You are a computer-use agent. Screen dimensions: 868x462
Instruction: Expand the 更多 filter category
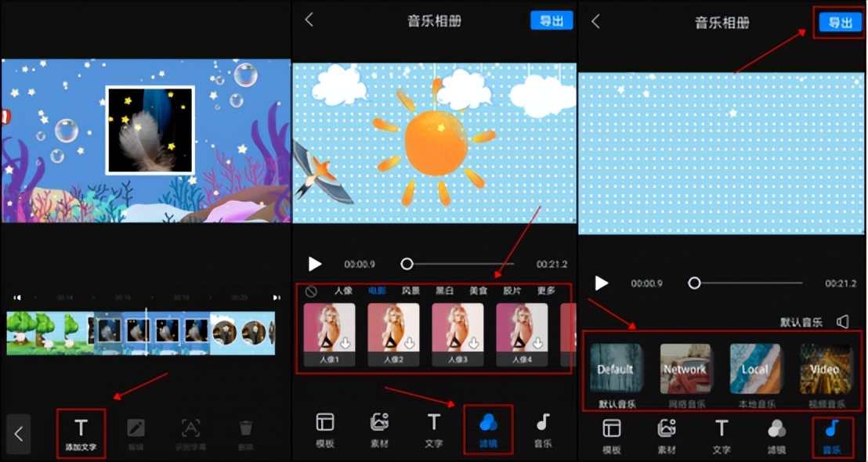click(546, 289)
